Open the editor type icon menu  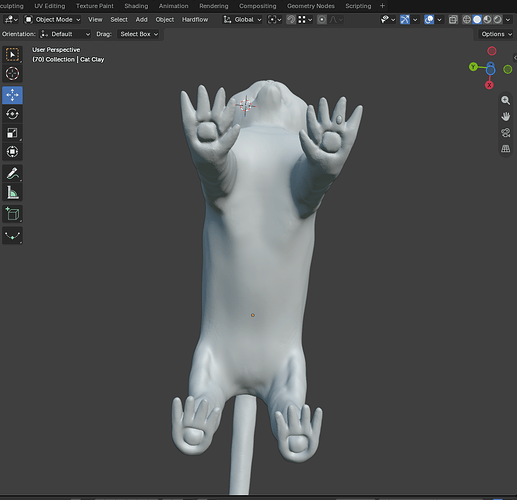pos(11,20)
